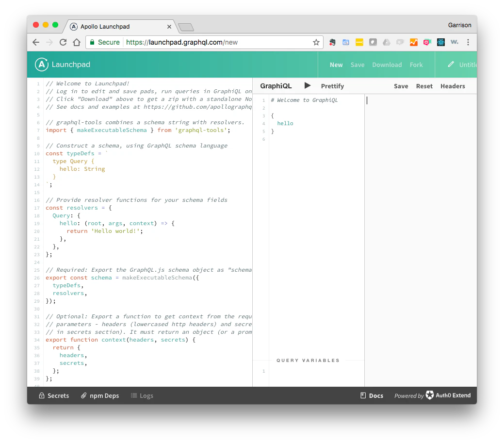Click the Auth0 Extend link
The height and width of the screenshot is (443, 504).
pyautogui.click(x=448, y=395)
